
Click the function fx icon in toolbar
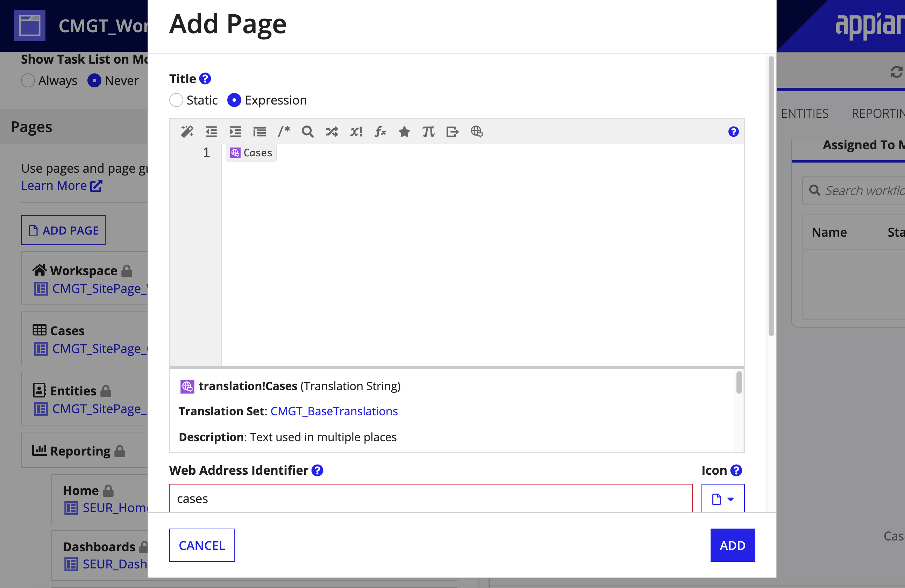tap(379, 131)
